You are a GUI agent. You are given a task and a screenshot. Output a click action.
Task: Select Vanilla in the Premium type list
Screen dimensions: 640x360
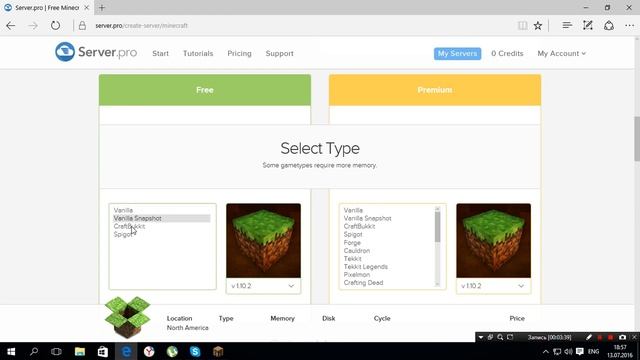tap(353, 210)
